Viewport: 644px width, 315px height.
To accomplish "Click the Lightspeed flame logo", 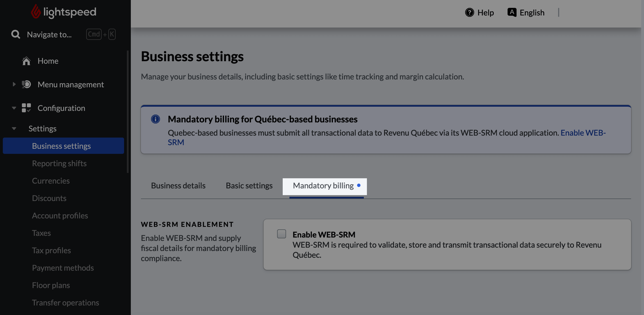I will pos(36,12).
